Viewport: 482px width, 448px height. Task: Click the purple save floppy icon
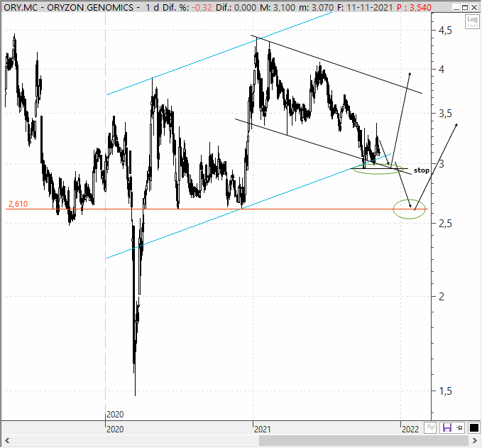[x=447, y=427]
